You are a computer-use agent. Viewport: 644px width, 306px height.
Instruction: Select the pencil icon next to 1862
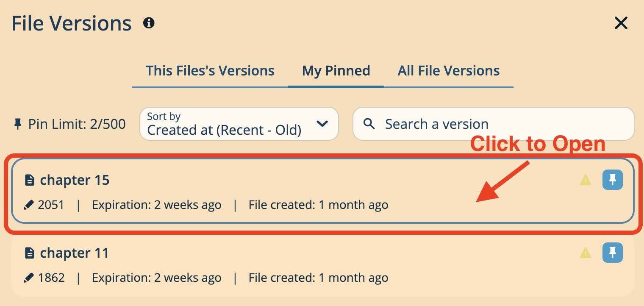click(x=29, y=277)
